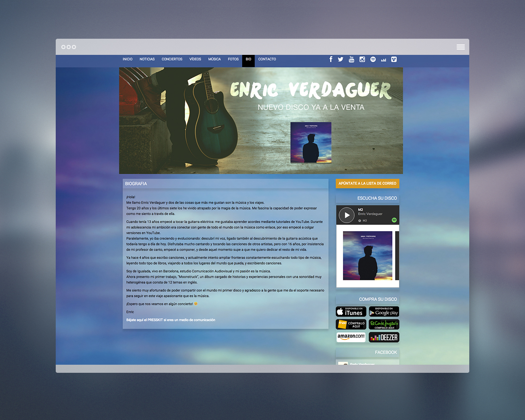525x420 pixels.
Task: Listen on the Deezer badge
Action: tap(384, 337)
